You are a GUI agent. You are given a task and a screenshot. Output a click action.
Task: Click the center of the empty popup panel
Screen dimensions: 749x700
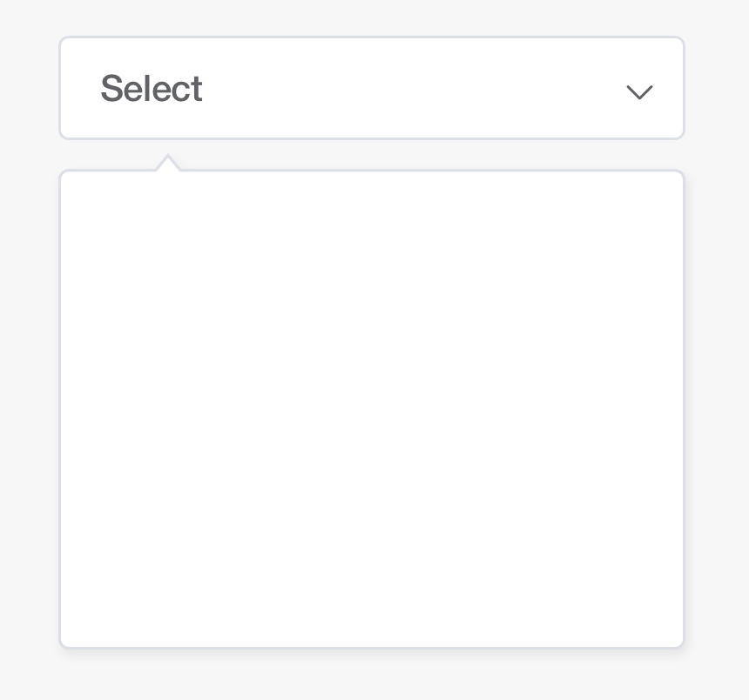click(x=372, y=408)
